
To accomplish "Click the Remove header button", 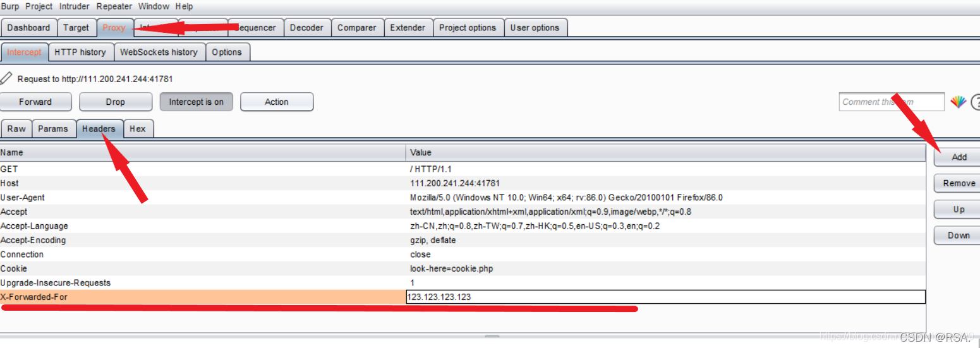I will [x=959, y=183].
